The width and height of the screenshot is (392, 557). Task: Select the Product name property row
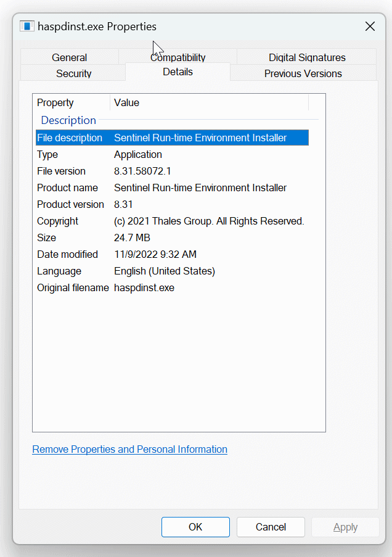click(172, 188)
